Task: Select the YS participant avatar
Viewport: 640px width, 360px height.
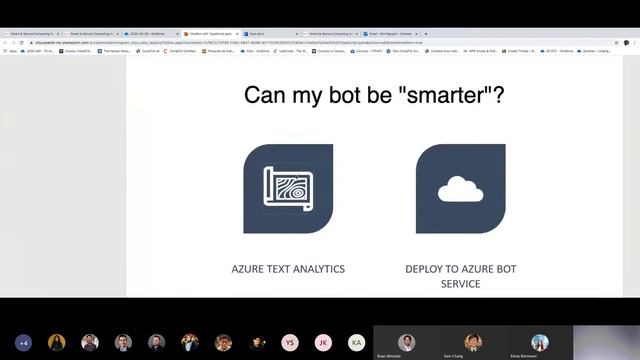Action: pyautogui.click(x=290, y=343)
